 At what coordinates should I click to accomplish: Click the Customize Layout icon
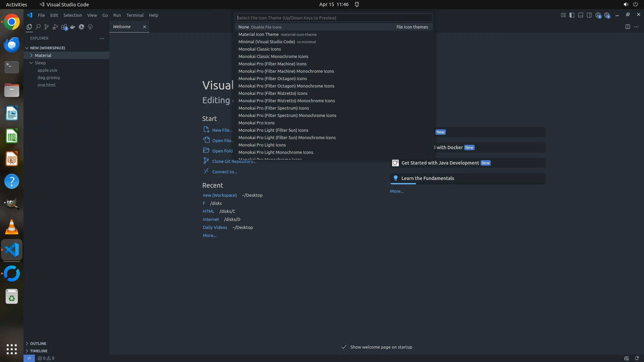tap(563, 15)
